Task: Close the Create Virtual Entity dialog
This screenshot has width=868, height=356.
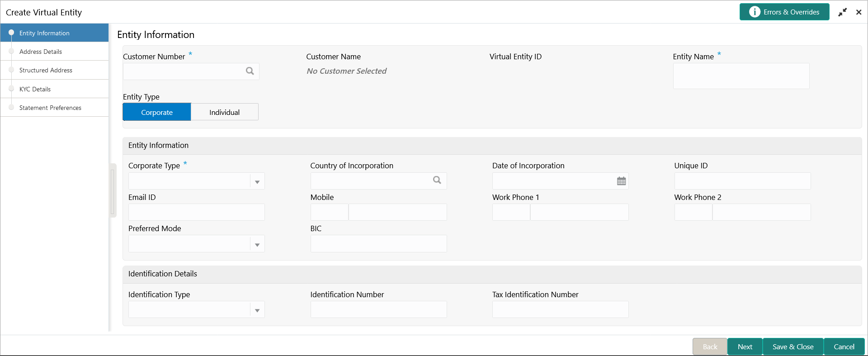Action: point(859,13)
